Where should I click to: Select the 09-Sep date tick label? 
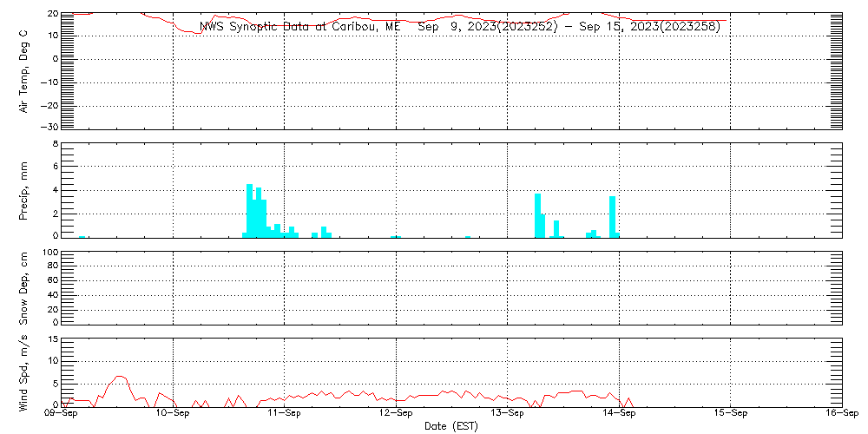[62, 415]
